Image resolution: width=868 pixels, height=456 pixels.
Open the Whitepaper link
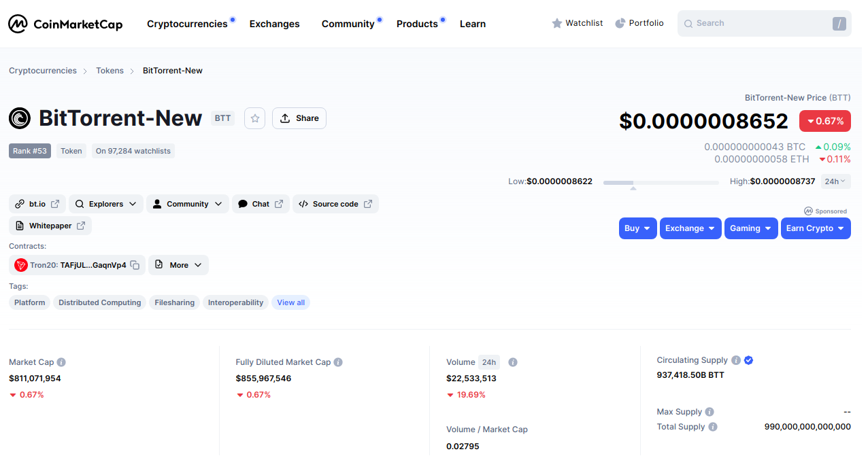(x=50, y=226)
